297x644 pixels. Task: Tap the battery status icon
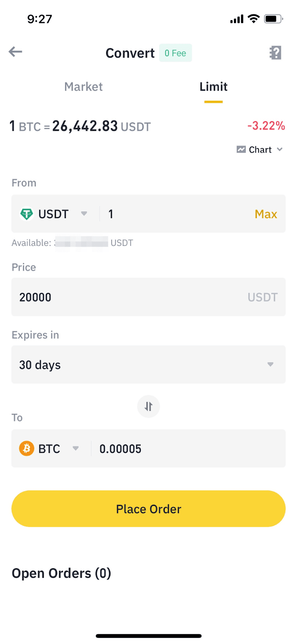(x=273, y=19)
